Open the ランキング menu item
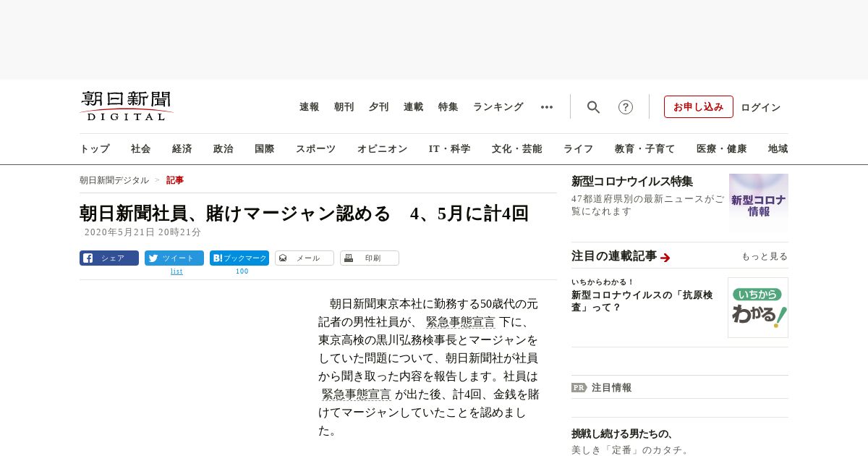 498,107
